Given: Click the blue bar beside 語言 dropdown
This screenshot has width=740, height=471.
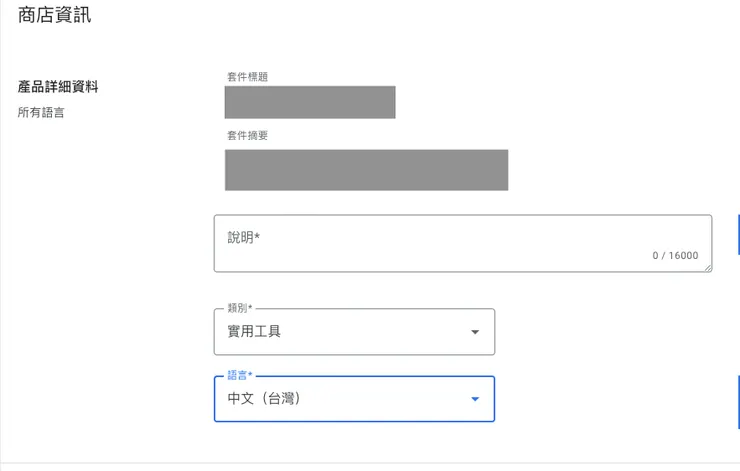Looking at the screenshot, I should (x=738, y=401).
